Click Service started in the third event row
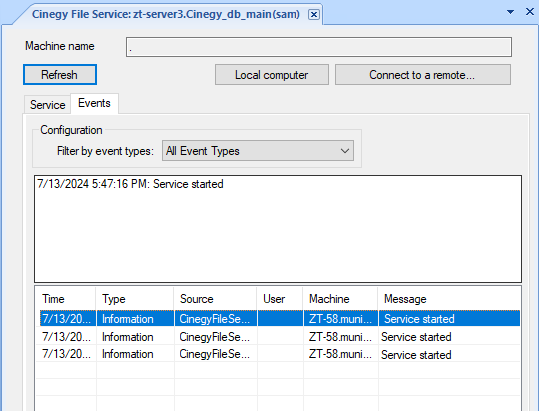Screen dimensions: 539x411 click(416, 355)
